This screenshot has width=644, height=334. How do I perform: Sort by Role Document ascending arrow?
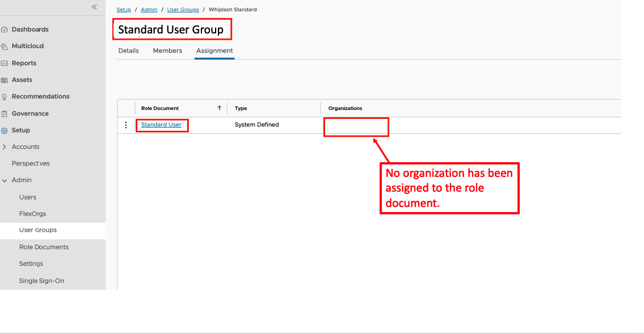pyautogui.click(x=220, y=108)
